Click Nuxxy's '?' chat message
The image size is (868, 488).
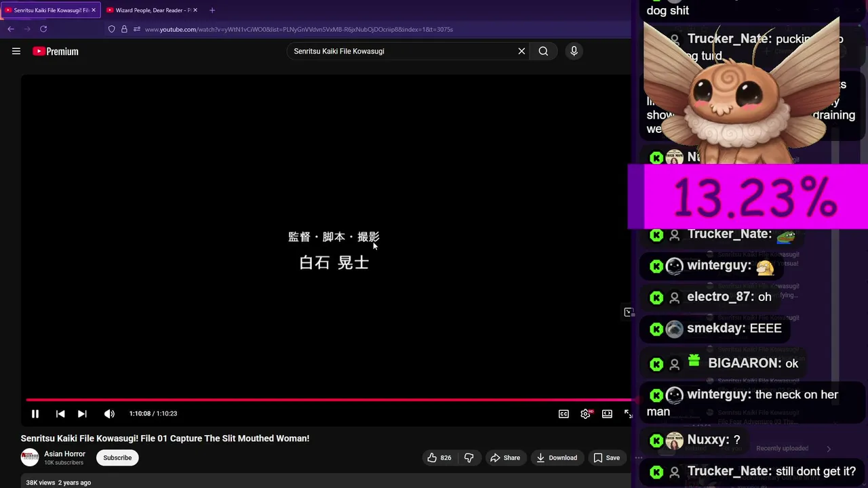[694, 440]
